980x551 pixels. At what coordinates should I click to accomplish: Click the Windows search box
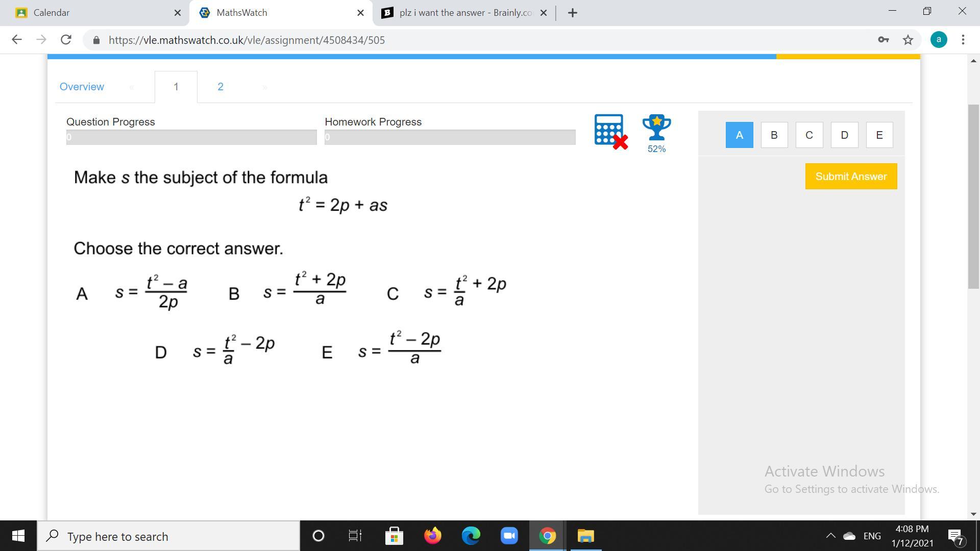pos(168,536)
